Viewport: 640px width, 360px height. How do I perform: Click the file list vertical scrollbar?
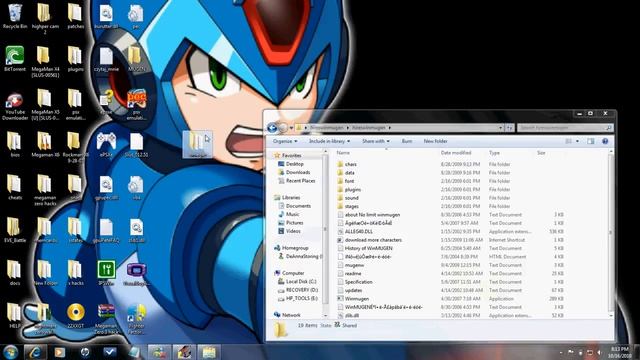point(611,233)
